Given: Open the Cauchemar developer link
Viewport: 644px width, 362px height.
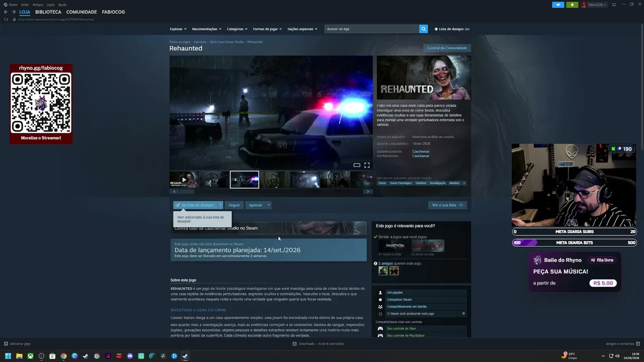Looking at the screenshot, I should [x=421, y=151].
